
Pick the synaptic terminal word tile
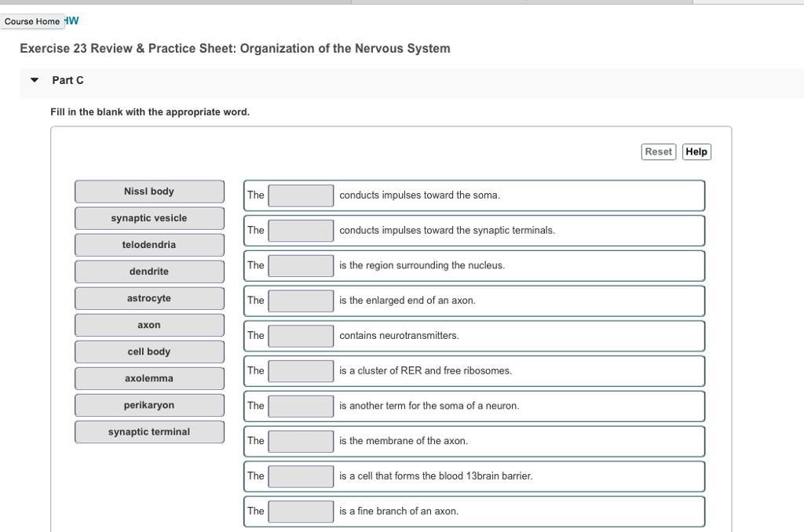pyautogui.click(x=149, y=432)
